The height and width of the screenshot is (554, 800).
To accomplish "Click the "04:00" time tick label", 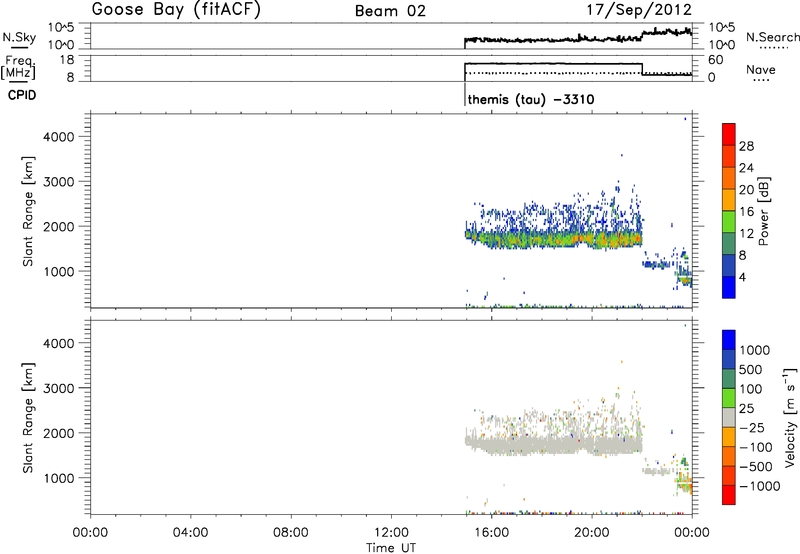I will [190, 533].
